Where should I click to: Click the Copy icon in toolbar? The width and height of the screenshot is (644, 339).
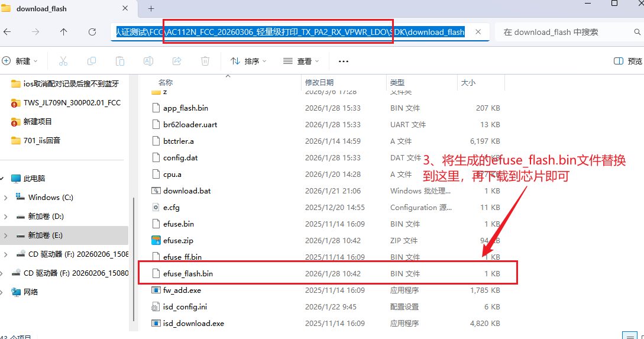coord(92,61)
